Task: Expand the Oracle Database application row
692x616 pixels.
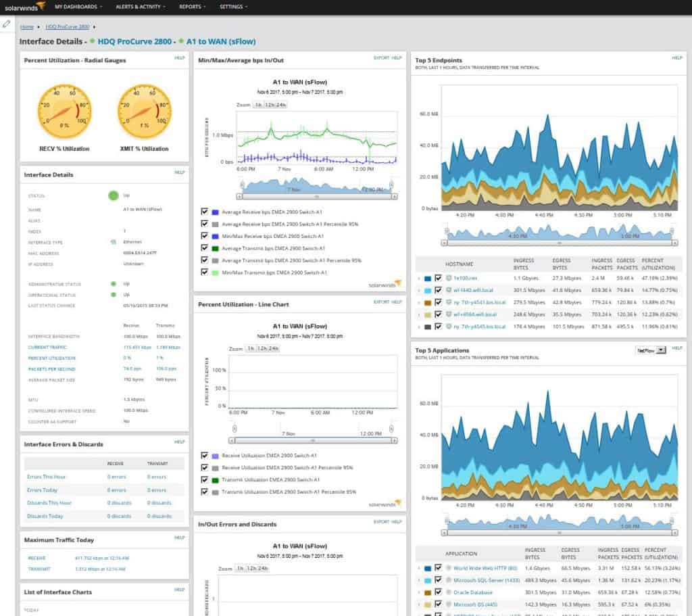Action: coord(419,592)
